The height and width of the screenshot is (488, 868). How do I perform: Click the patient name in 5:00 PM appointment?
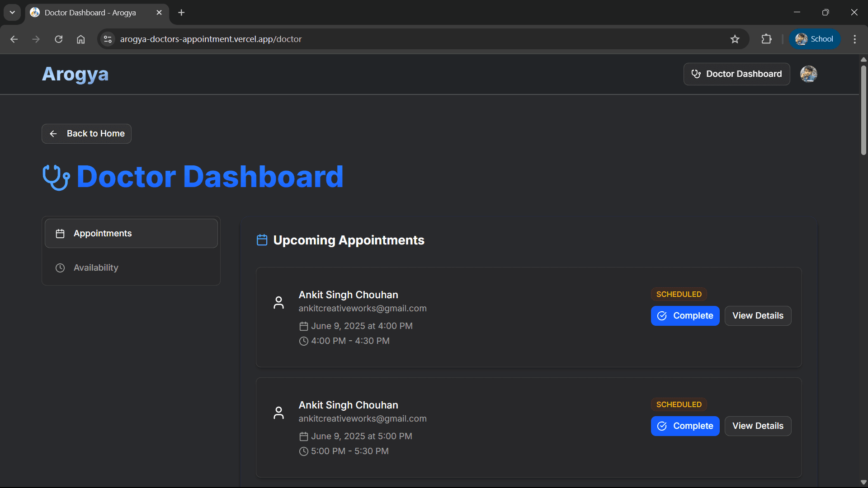coord(348,405)
